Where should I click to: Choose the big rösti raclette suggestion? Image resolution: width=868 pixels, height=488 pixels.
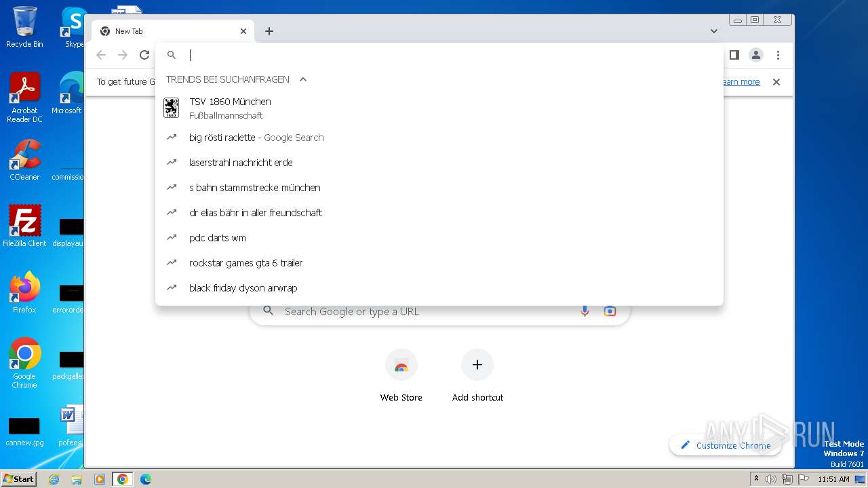tap(439, 138)
